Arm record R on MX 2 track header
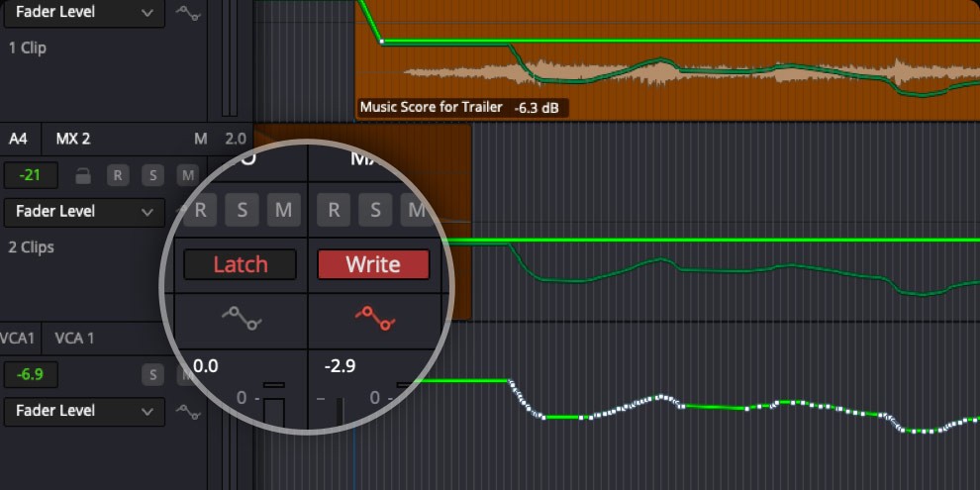The image size is (980, 490). click(118, 175)
